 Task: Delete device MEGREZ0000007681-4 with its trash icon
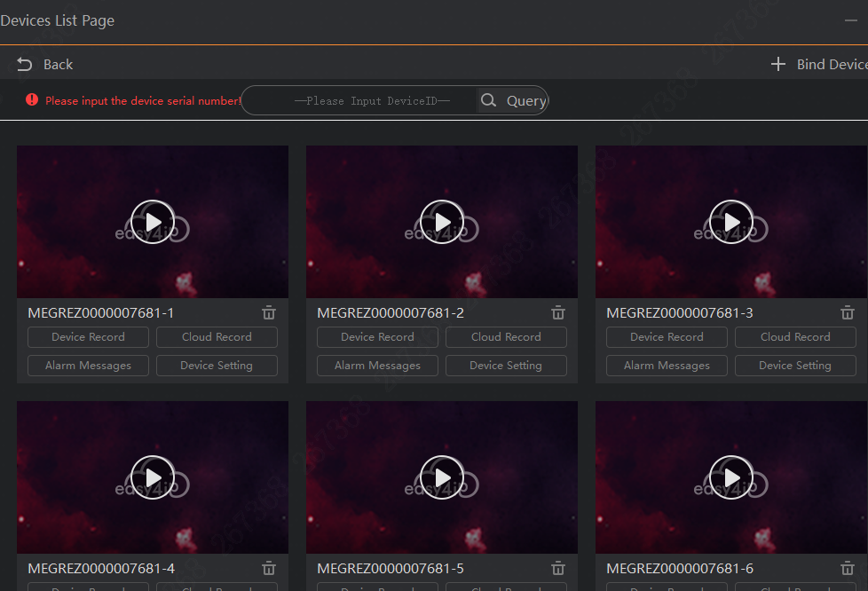point(269,568)
